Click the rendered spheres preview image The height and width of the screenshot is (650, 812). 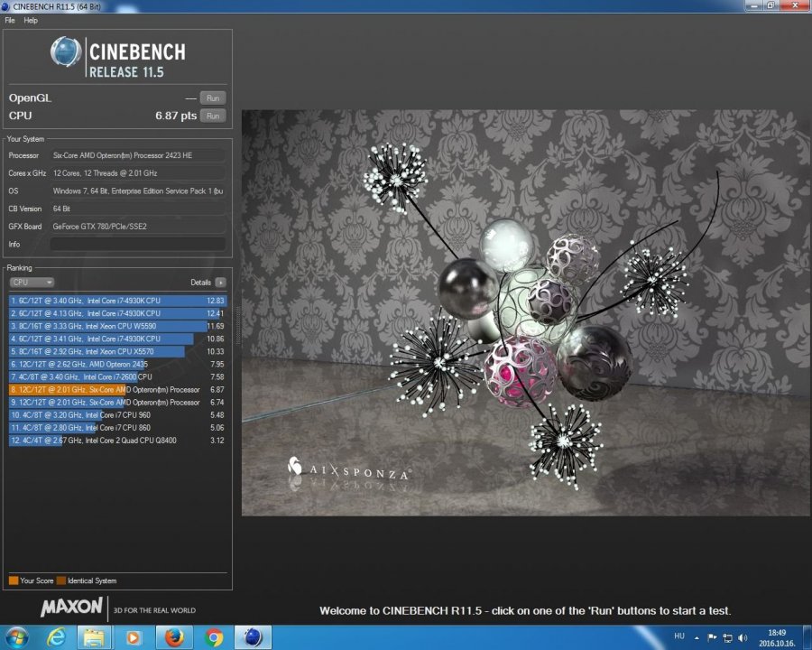pyautogui.click(x=525, y=312)
